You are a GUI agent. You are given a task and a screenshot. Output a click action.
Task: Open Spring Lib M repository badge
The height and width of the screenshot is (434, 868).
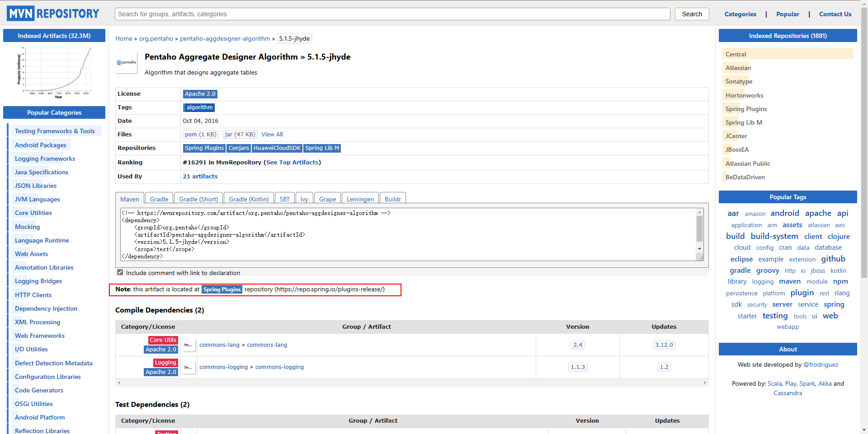[322, 148]
